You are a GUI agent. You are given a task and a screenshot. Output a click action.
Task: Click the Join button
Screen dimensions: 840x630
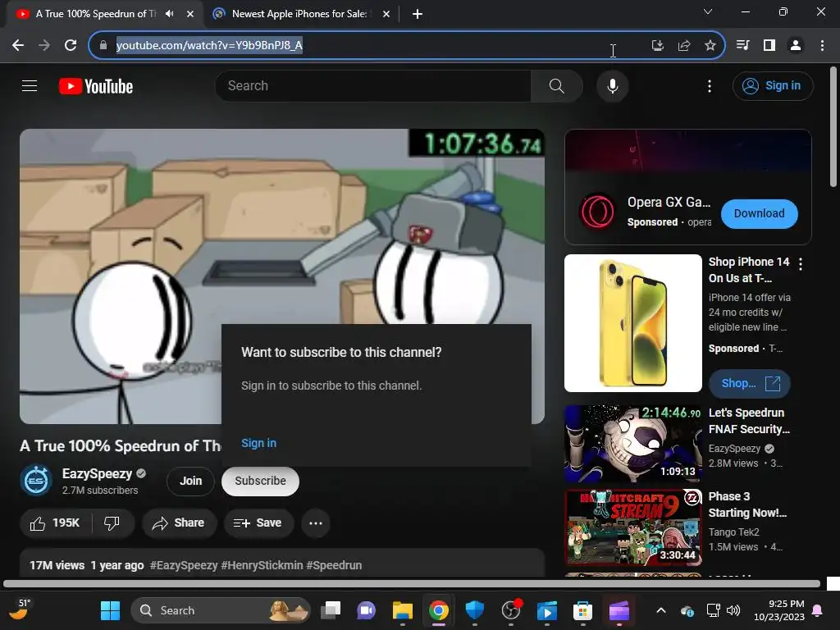click(190, 481)
